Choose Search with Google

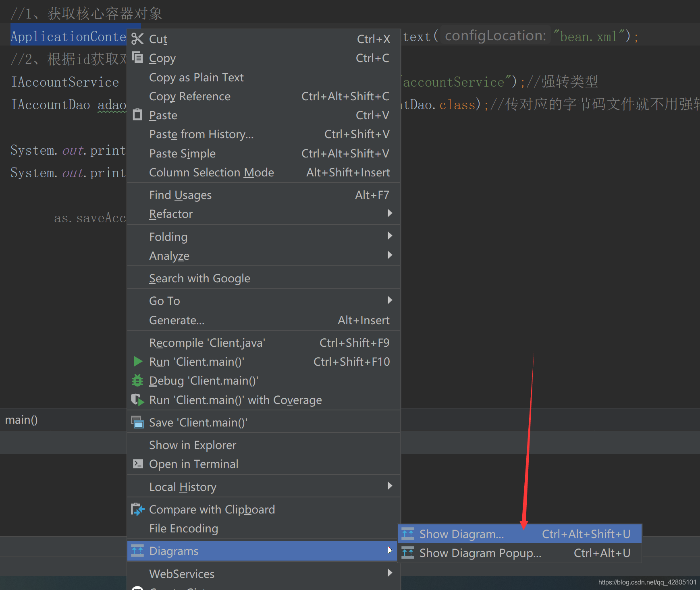click(x=264, y=278)
